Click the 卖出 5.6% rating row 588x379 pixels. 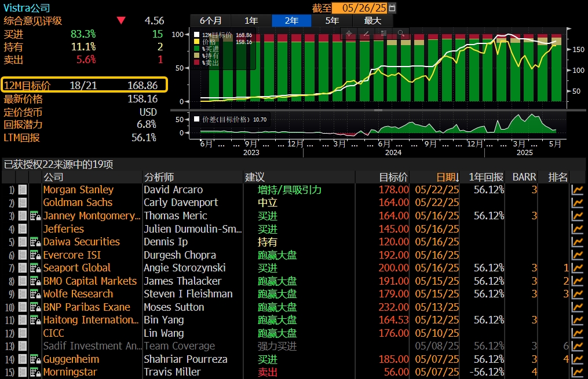(83, 60)
